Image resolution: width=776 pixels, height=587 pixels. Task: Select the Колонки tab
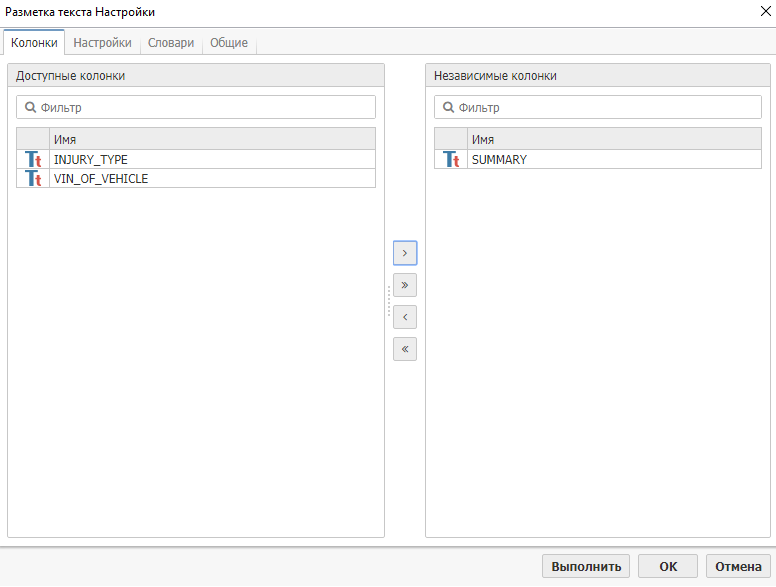pyautogui.click(x=34, y=43)
